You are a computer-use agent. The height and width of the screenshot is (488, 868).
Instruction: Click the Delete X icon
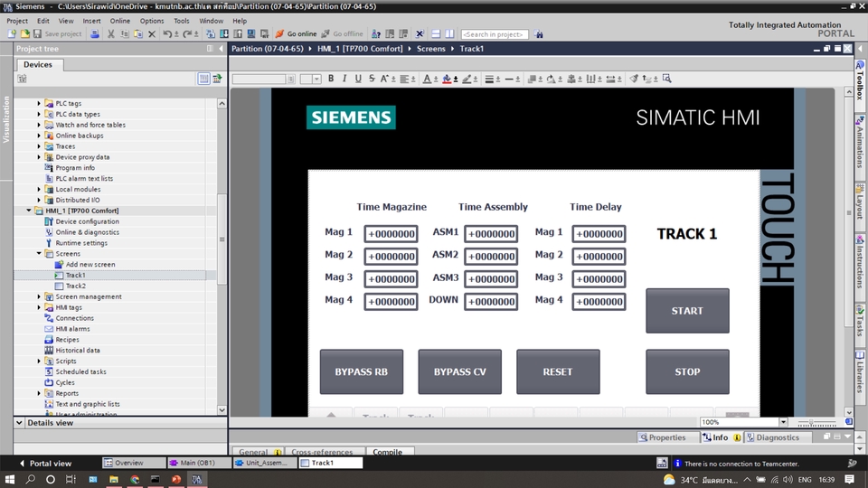[x=152, y=33]
